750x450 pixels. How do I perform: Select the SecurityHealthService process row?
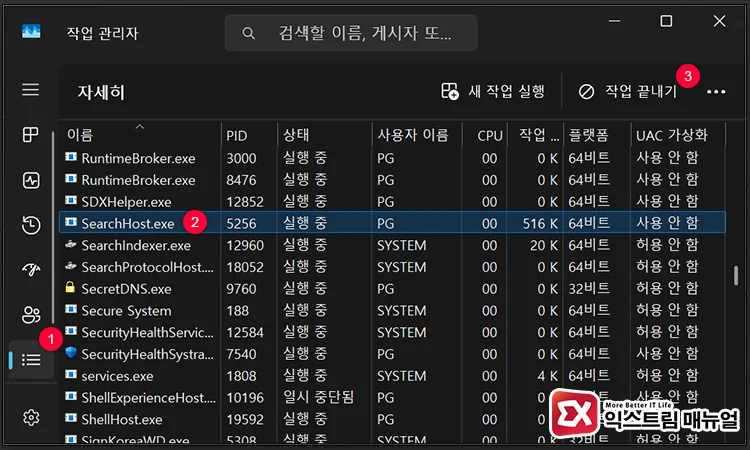pos(392,332)
